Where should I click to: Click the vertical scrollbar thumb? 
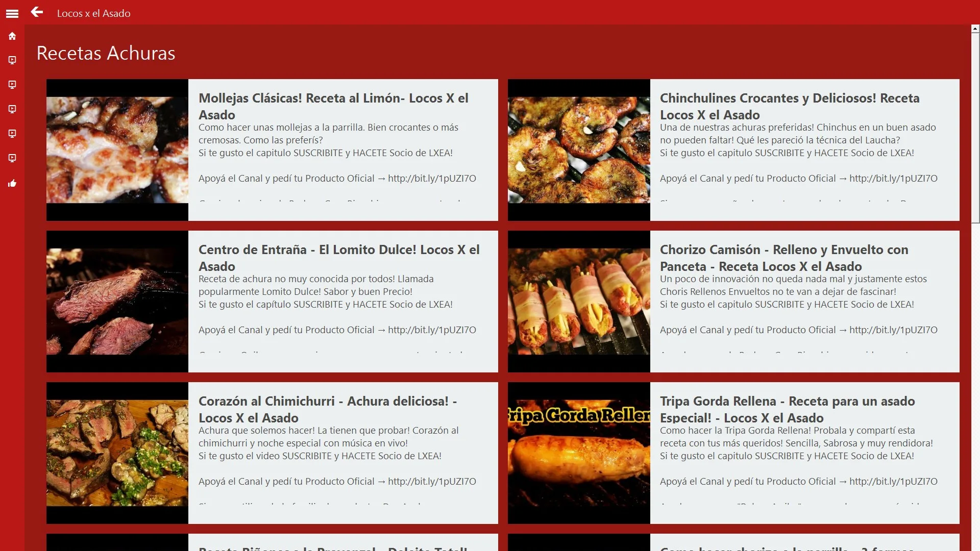(x=975, y=128)
